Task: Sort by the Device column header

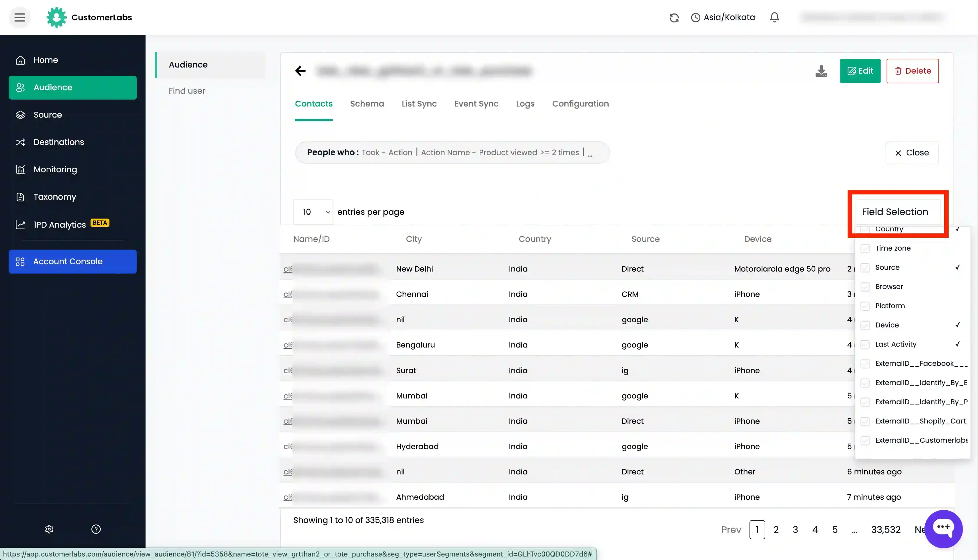Action: pyautogui.click(x=758, y=239)
